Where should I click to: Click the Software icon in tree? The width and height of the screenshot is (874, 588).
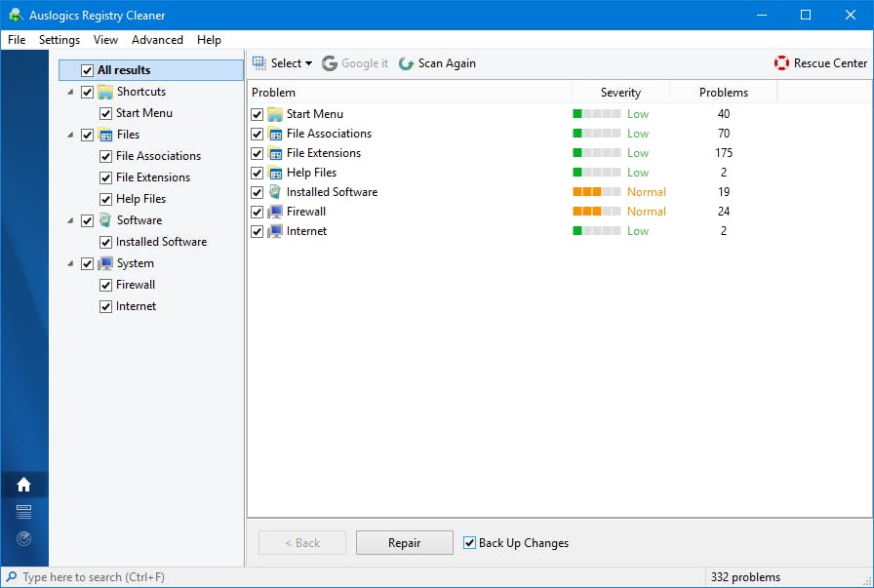click(x=105, y=220)
